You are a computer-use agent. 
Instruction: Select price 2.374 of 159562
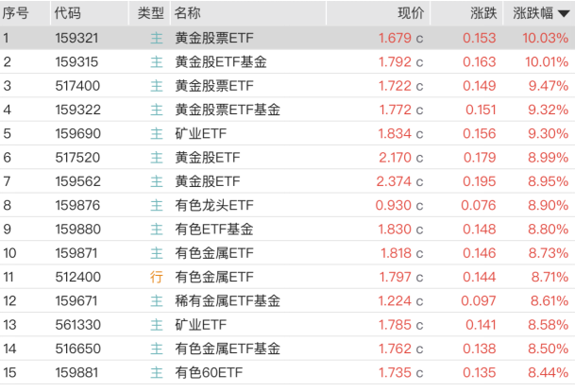[x=394, y=181]
